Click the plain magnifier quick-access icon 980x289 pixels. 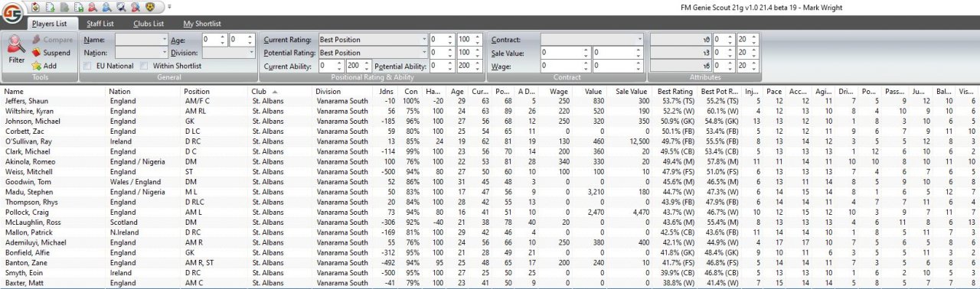[x=121, y=6]
